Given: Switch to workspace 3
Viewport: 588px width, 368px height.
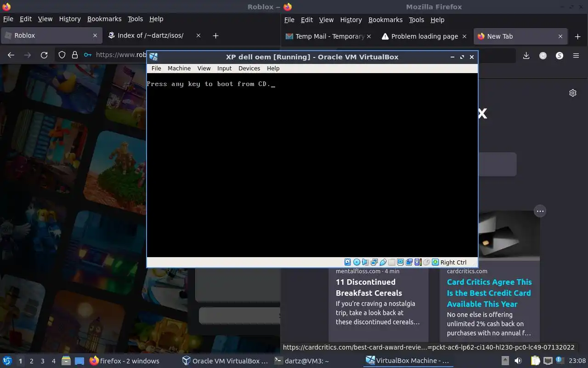Looking at the screenshot, I should [43, 361].
